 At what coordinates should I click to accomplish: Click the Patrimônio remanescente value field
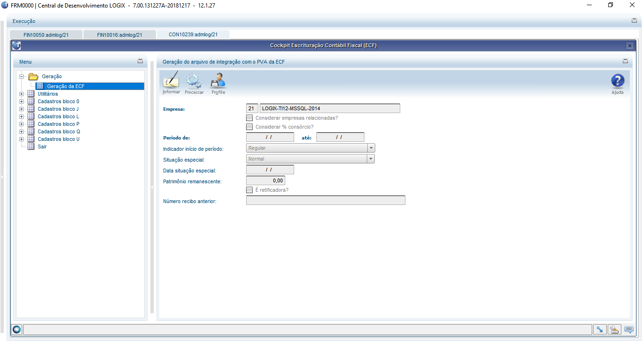coord(265,180)
